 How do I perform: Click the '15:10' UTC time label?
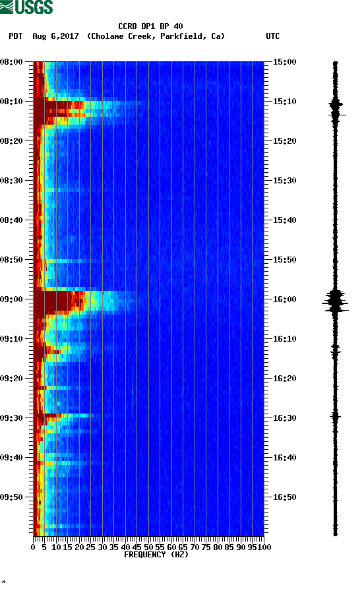click(284, 102)
